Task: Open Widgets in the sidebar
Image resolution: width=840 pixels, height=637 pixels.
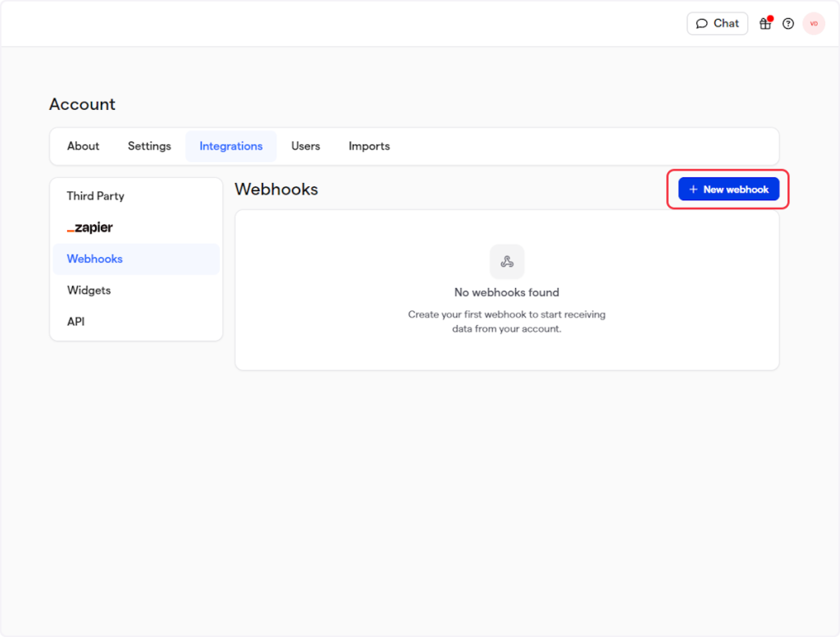Action: [x=89, y=291]
